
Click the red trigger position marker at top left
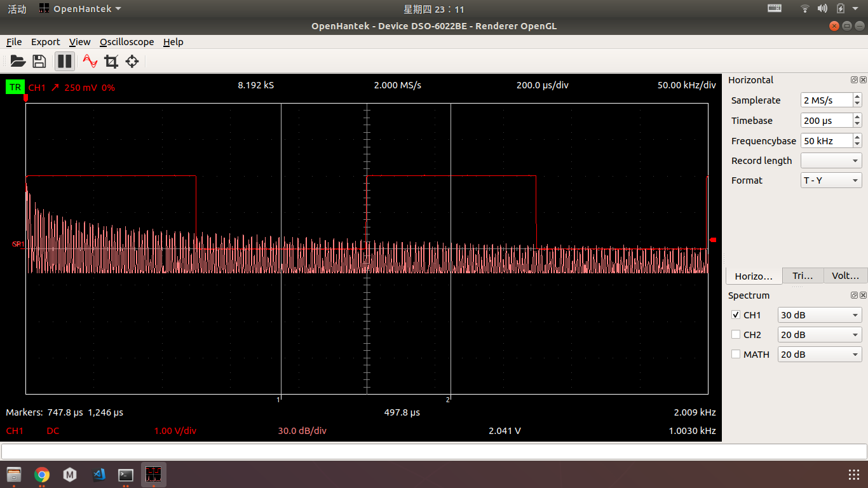point(25,98)
